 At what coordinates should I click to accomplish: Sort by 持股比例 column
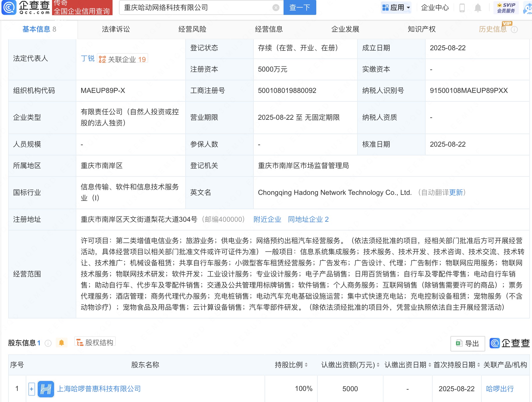306,365
